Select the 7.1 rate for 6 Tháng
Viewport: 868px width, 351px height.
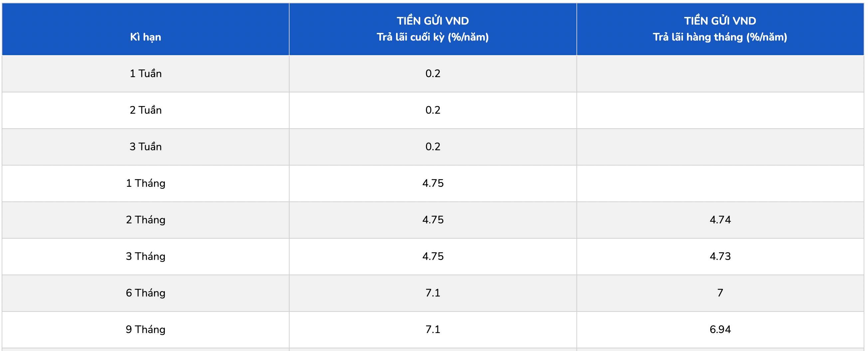click(x=433, y=293)
